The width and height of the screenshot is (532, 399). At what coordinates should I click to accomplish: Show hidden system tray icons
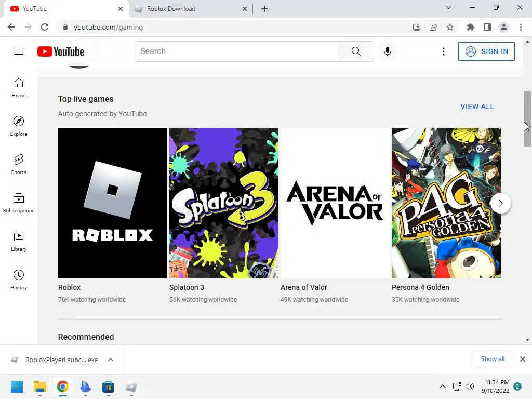(x=443, y=387)
